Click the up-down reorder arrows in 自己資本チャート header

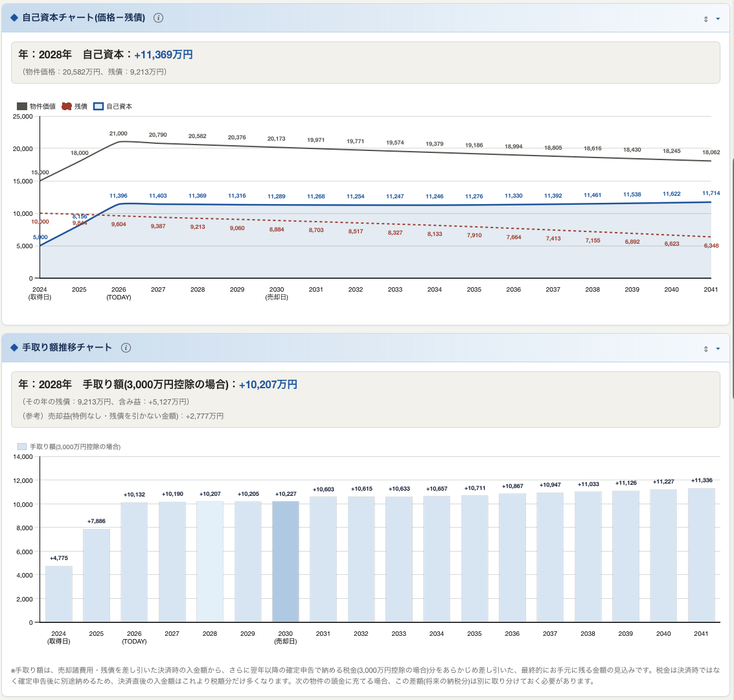pyautogui.click(x=706, y=19)
